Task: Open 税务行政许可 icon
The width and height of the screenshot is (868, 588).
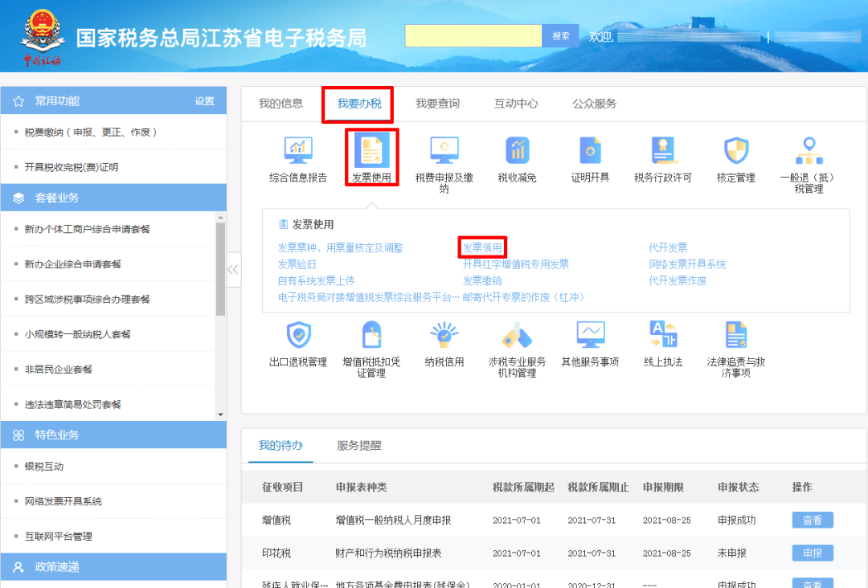Action: pyautogui.click(x=663, y=150)
